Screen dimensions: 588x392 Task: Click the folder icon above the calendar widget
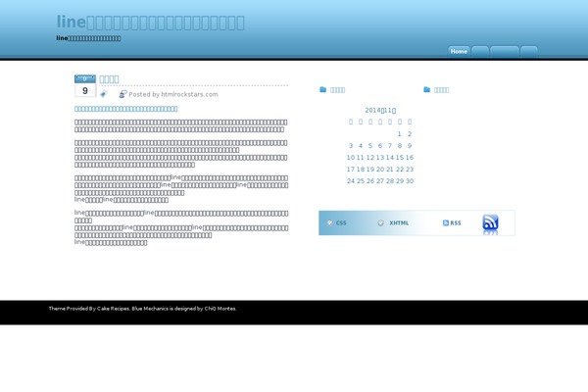322,89
